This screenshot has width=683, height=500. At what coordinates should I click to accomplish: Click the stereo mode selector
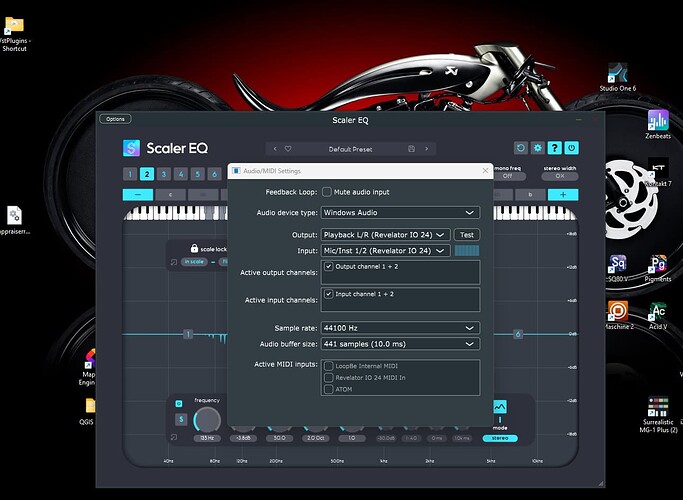pyautogui.click(x=500, y=438)
